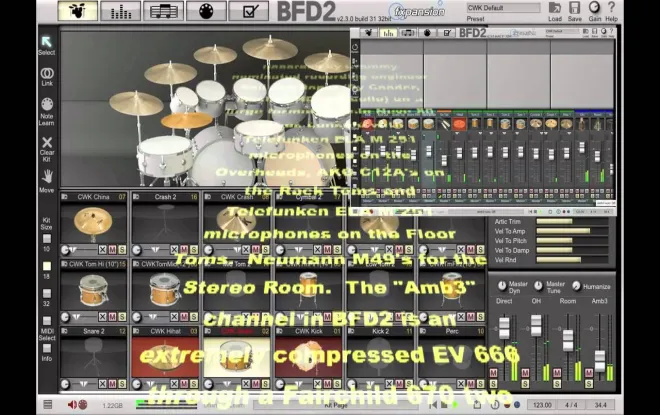Click the Master Tune knob
660x415 pixels.
(x=538, y=285)
